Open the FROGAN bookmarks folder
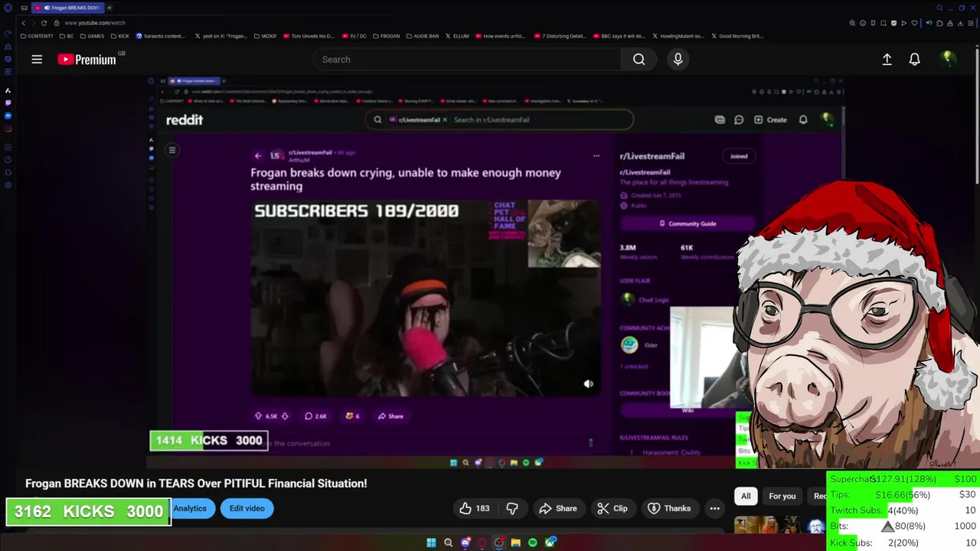The width and height of the screenshot is (980, 551). point(387,36)
